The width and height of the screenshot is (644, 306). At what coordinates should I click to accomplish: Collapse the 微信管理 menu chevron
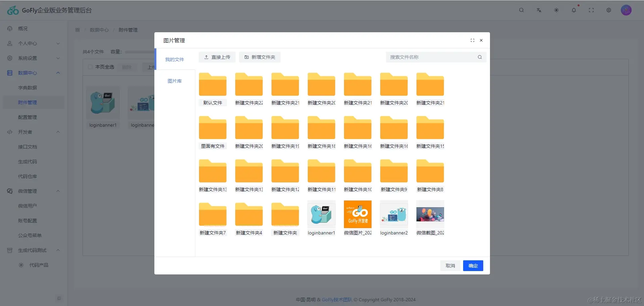coord(58,191)
